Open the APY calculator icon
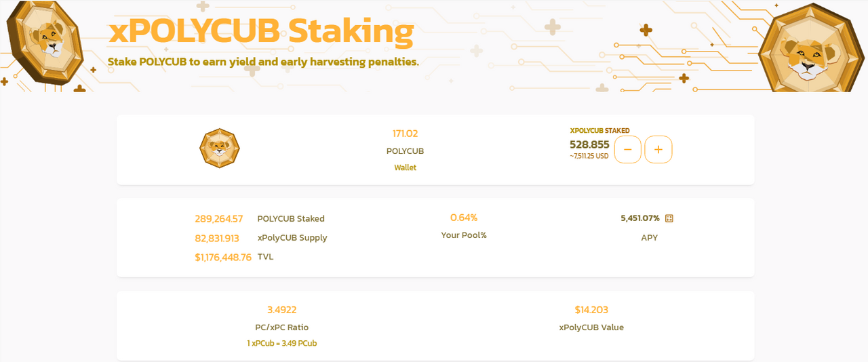Image resolution: width=868 pixels, height=362 pixels. click(x=669, y=218)
